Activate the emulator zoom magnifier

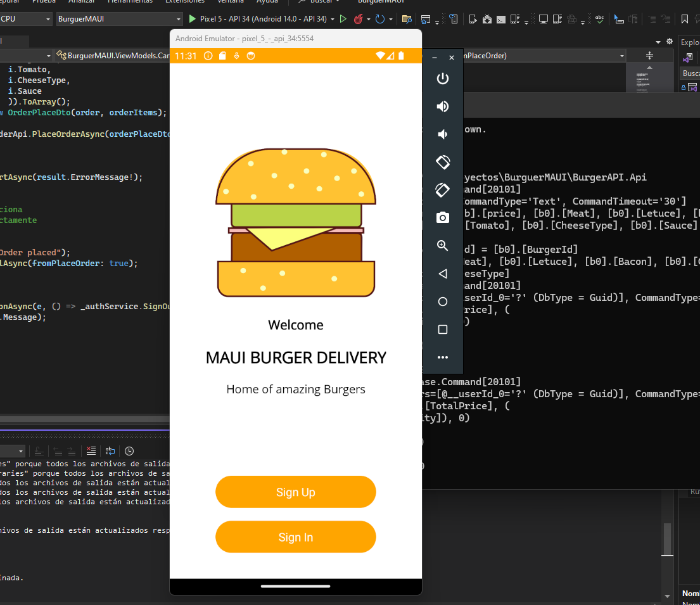[x=442, y=246]
